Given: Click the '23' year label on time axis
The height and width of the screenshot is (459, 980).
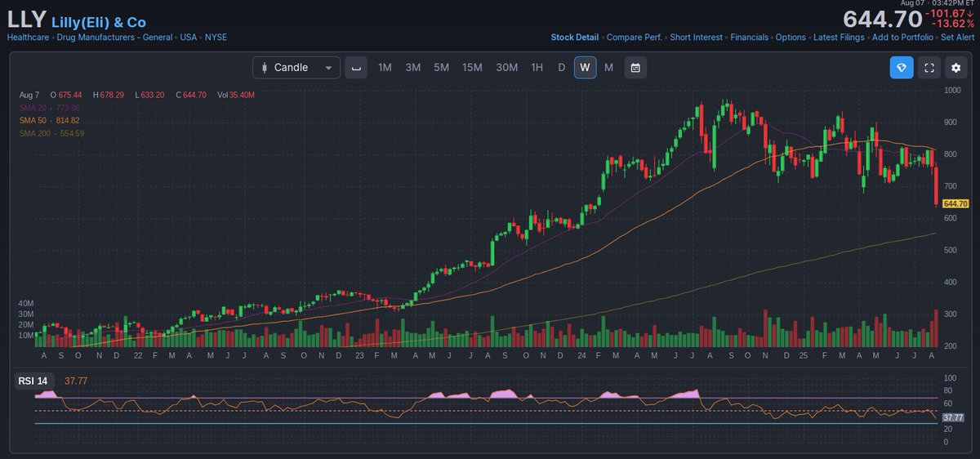Looking at the screenshot, I should [359, 356].
